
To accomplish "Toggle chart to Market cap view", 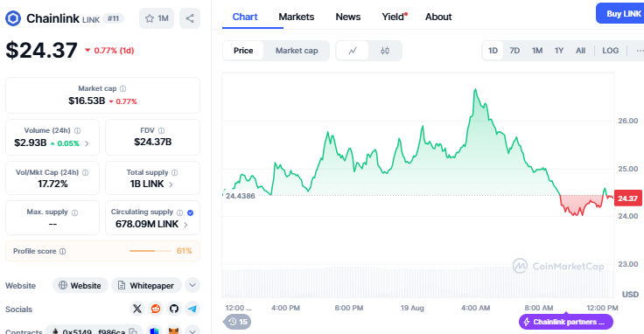I will [297, 51].
